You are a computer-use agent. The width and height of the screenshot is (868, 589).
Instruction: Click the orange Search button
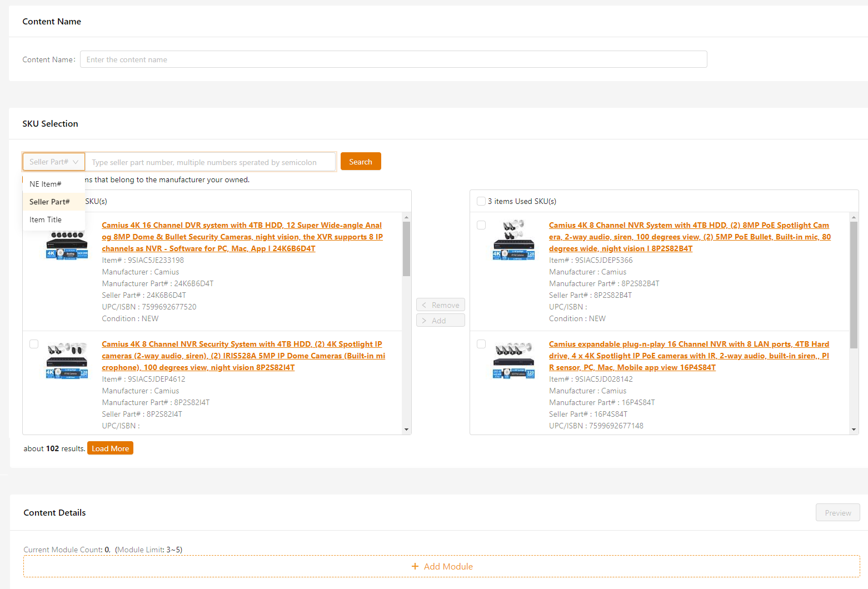pyautogui.click(x=361, y=162)
